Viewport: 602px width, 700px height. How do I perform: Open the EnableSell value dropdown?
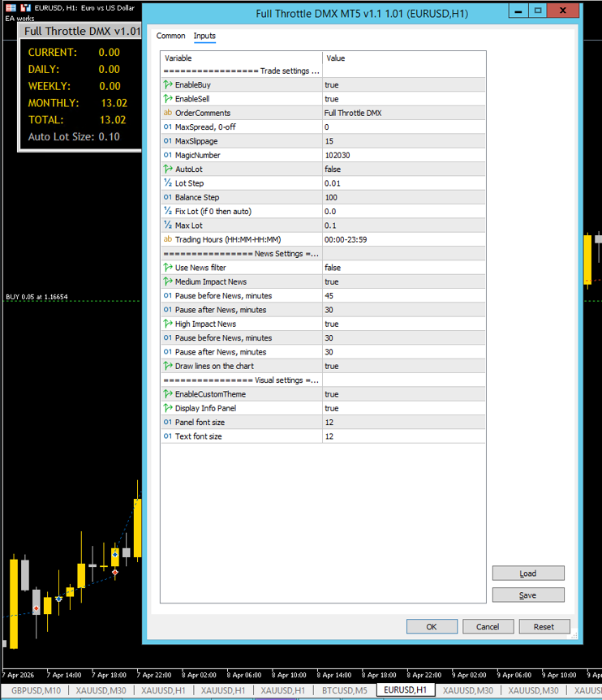403,99
